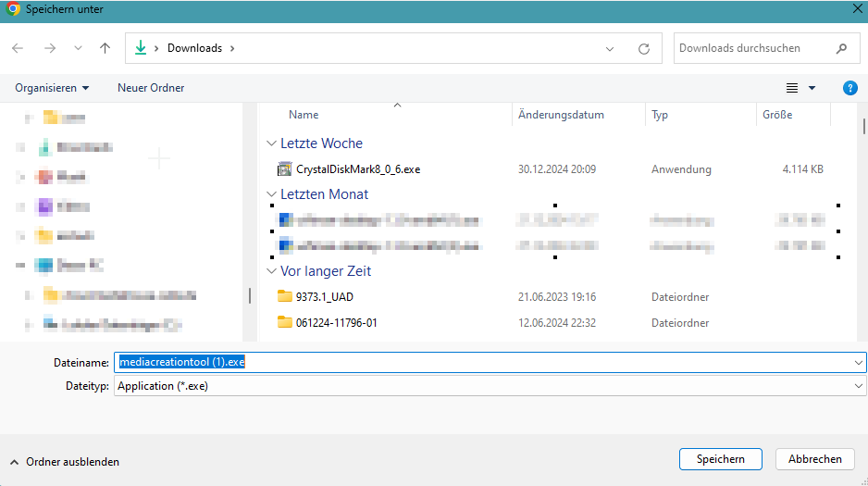Image resolution: width=868 pixels, height=486 pixels.
Task: Click date 21.06.2023 19:16
Action: pyautogui.click(x=557, y=297)
